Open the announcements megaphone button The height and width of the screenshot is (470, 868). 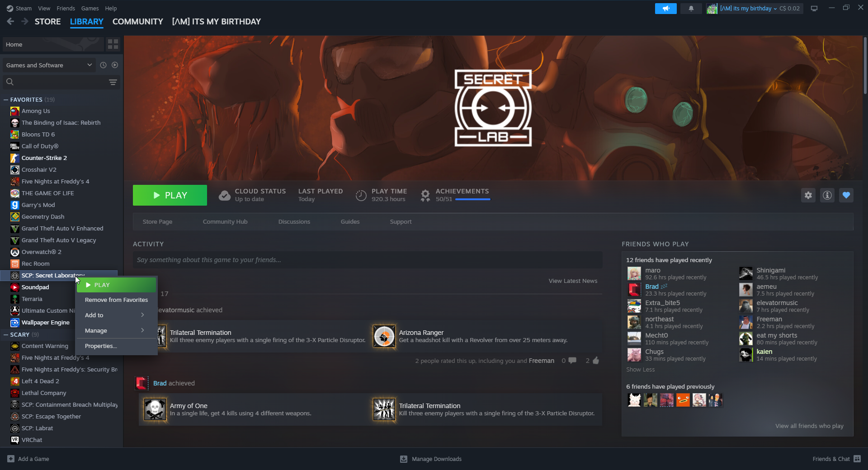[x=665, y=8]
